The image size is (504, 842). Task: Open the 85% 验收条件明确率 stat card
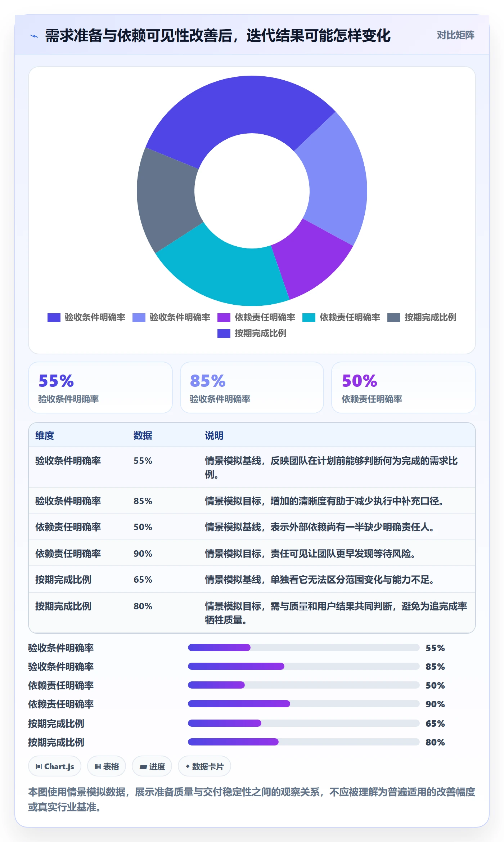click(x=252, y=388)
